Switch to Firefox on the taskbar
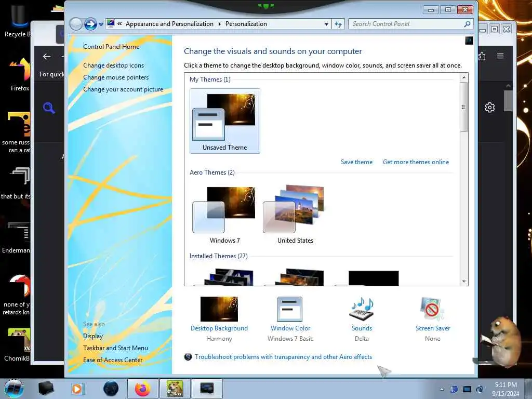Screen dimensions: 532x399 point(142,389)
